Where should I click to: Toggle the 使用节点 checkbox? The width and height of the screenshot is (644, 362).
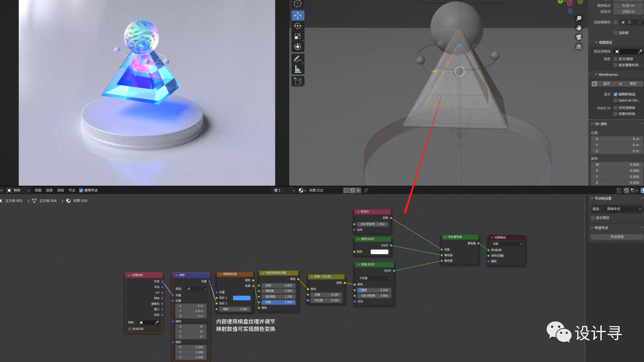tap(81, 190)
